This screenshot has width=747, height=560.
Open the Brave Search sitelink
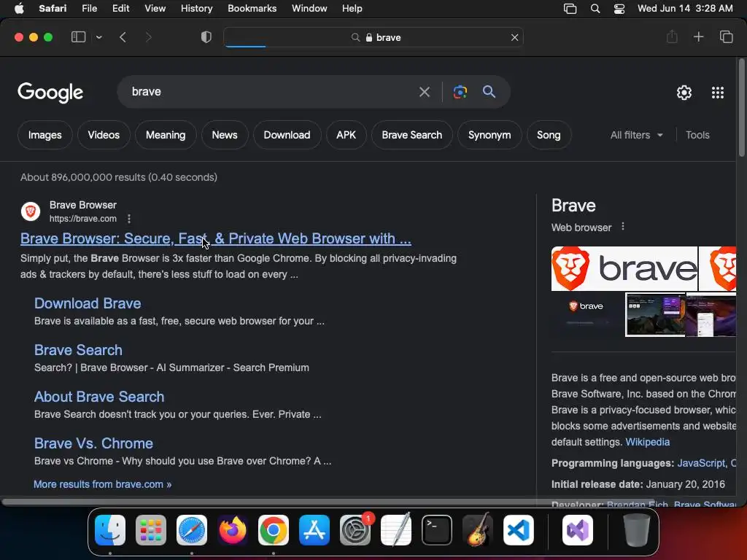[x=78, y=350]
